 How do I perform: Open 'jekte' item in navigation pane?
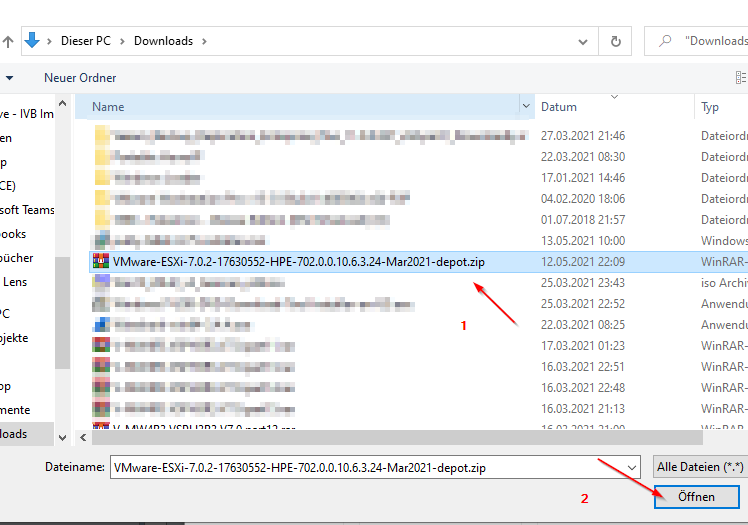pyautogui.click(x=14, y=338)
